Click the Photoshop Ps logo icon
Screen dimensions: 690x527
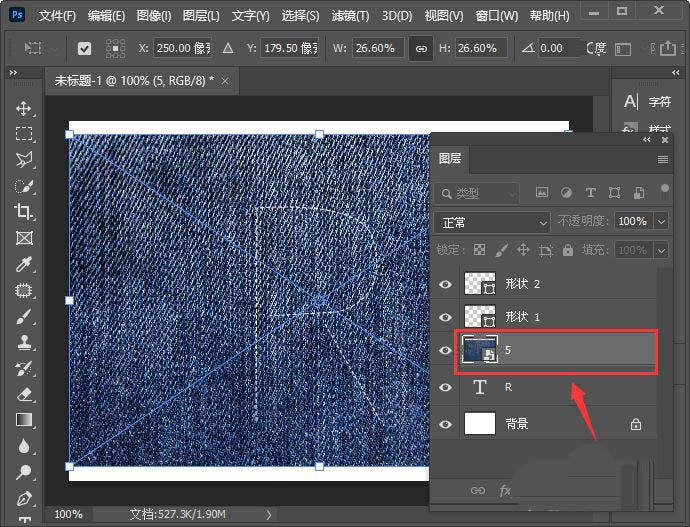17,15
